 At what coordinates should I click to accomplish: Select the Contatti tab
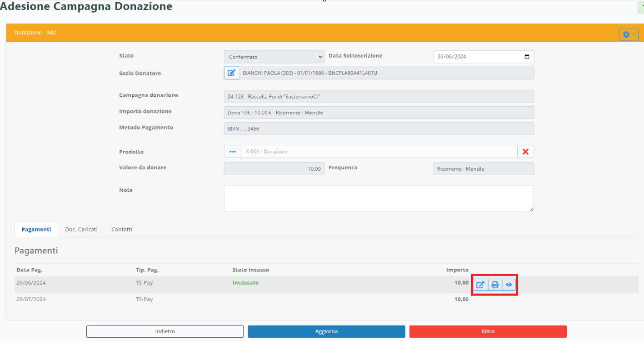tap(122, 229)
